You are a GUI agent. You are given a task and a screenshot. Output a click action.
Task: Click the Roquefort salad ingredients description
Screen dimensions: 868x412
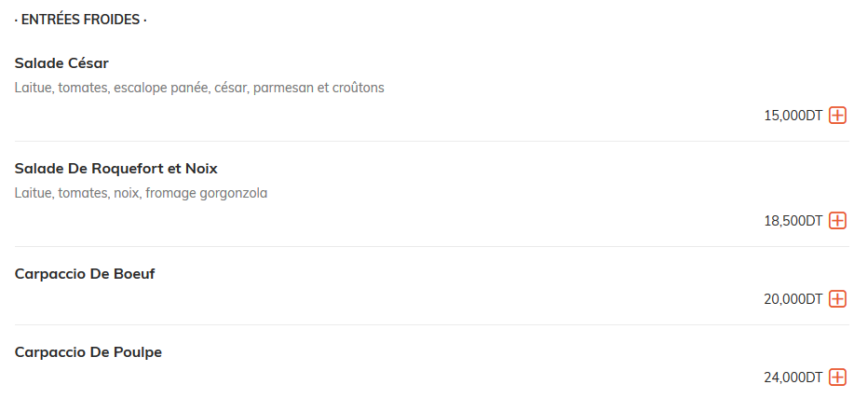pyautogui.click(x=141, y=193)
